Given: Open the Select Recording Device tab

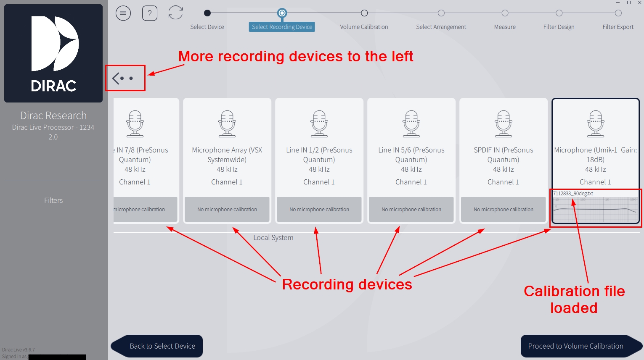Looking at the screenshot, I should tap(281, 26).
